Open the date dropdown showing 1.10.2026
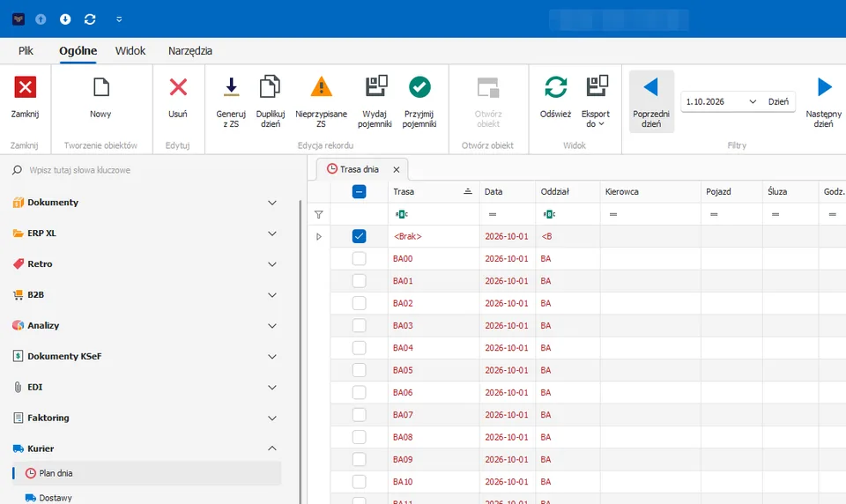Image resolution: width=846 pixels, height=504 pixels. [753, 101]
